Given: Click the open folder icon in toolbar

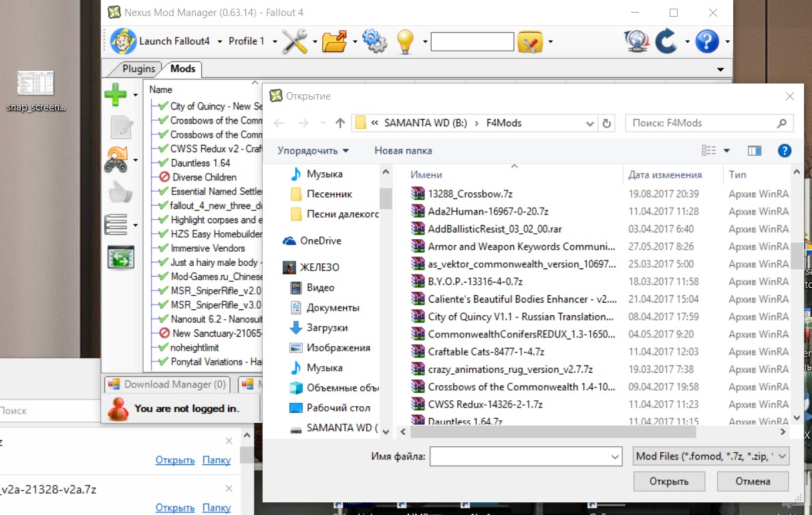Looking at the screenshot, I should coord(335,41).
